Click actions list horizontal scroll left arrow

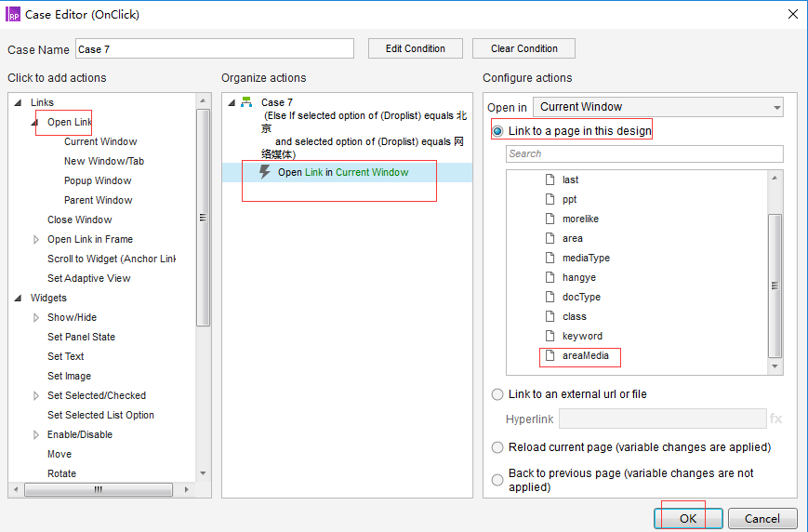pos(16,489)
